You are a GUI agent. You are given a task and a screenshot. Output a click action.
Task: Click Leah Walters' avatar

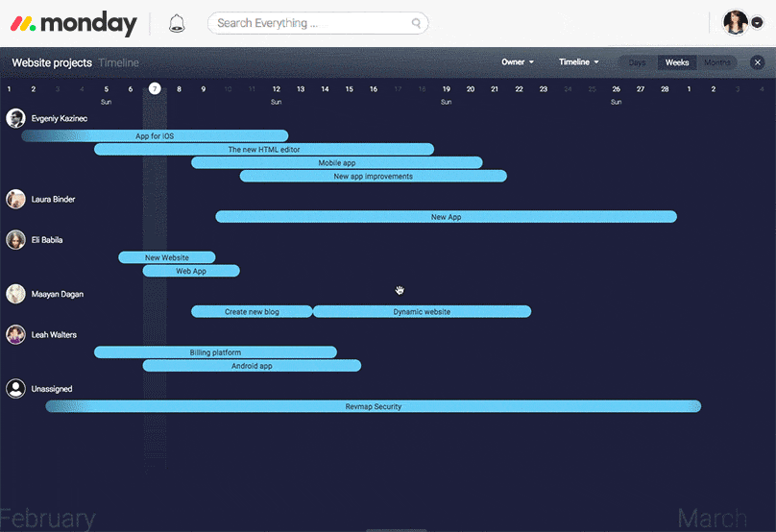15,334
